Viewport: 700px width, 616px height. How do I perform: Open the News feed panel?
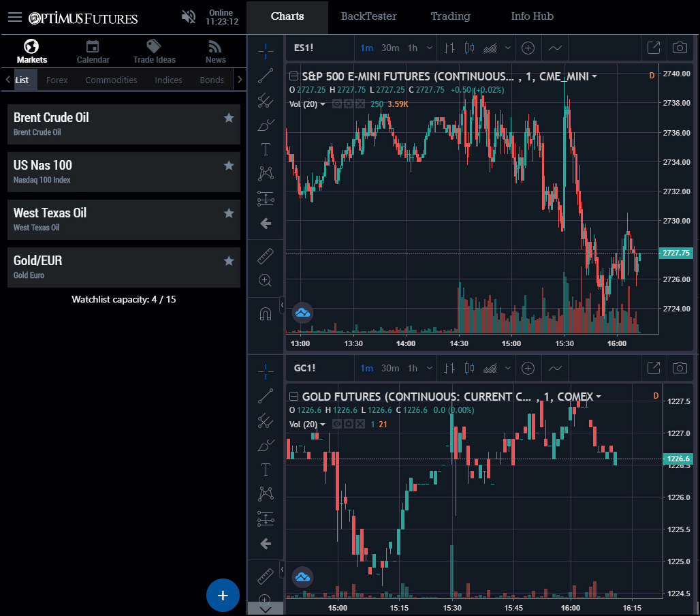[x=216, y=51]
